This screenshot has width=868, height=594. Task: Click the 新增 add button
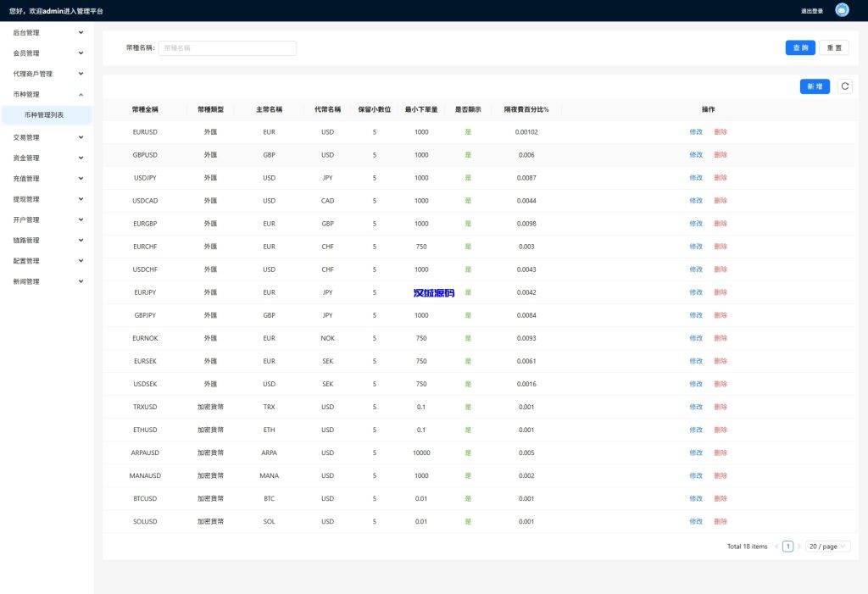815,86
